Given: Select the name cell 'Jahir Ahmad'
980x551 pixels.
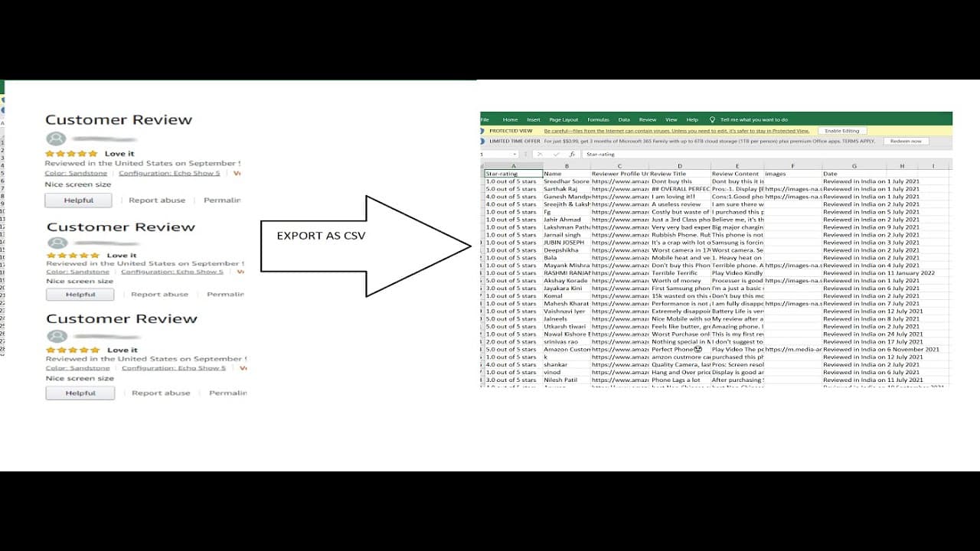Looking at the screenshot, I should click(567, 220).
